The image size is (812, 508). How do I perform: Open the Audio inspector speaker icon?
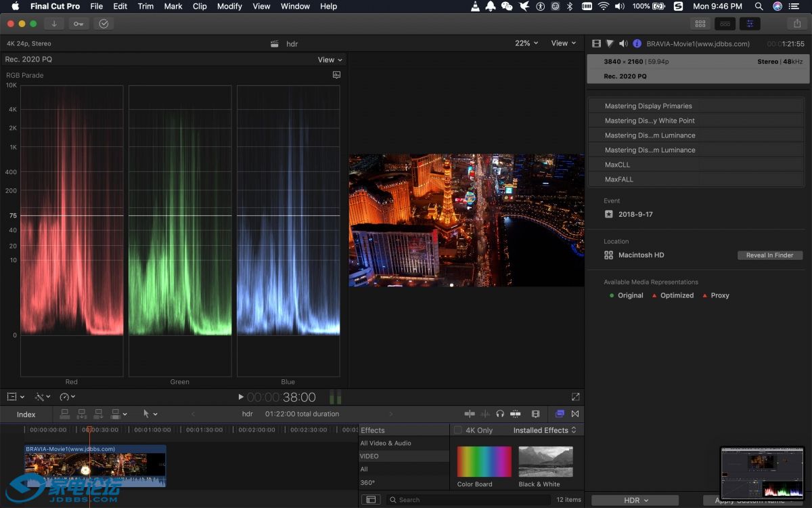pyautogui.click(x=623, y=43)
